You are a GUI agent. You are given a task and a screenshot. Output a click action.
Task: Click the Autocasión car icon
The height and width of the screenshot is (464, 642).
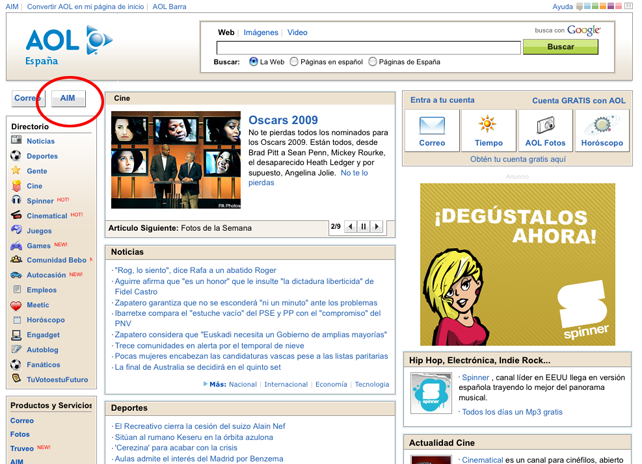coord(16,275)
